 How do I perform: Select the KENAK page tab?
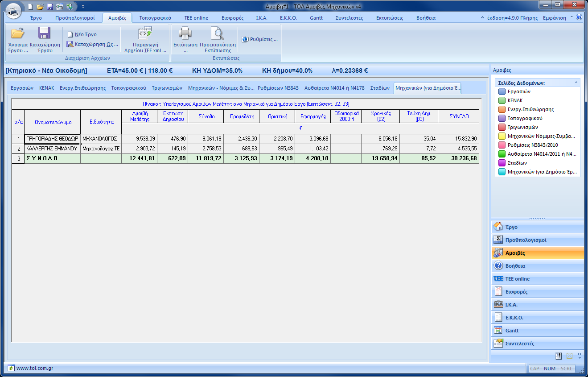coord(47,88)
